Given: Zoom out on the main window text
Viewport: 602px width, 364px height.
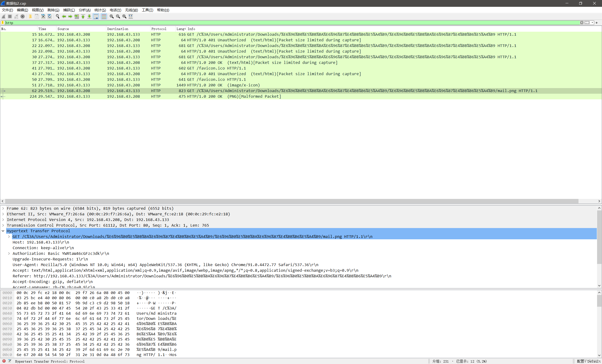Looking at the screenshot, I should coord(118,16).
